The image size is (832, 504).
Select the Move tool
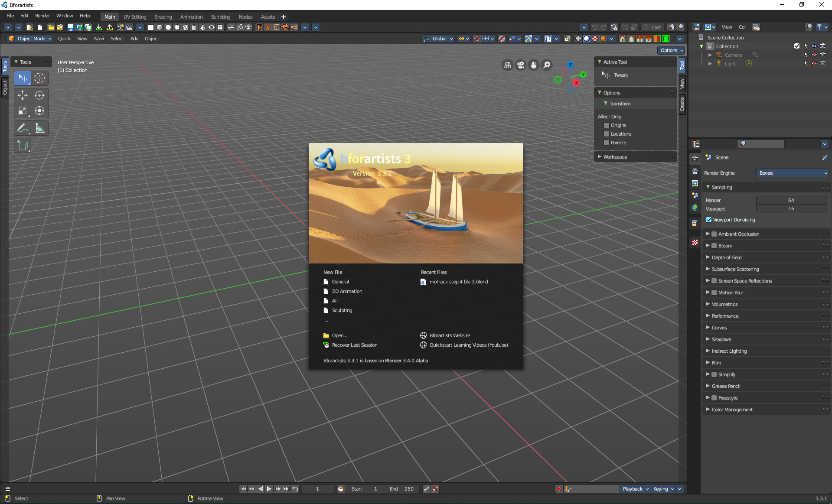tap(23, 96)
